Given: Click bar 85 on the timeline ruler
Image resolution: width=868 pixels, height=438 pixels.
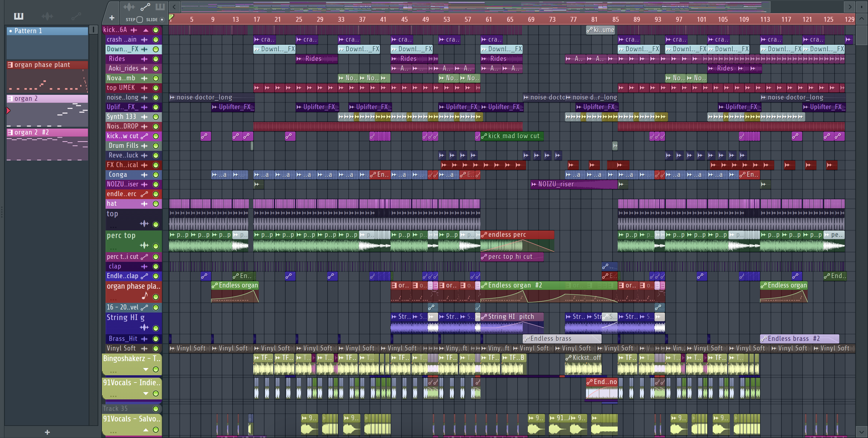Looking at the screenshot, I should [x=616, y=19].
